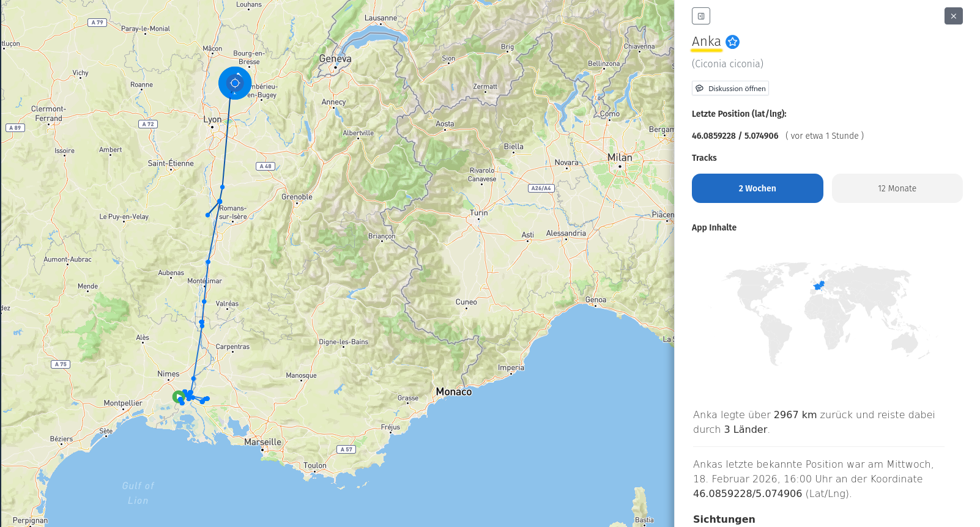Click the track point west of Romans-sur-Isère
Screen dimensions: 980x527
pos(208,215)
